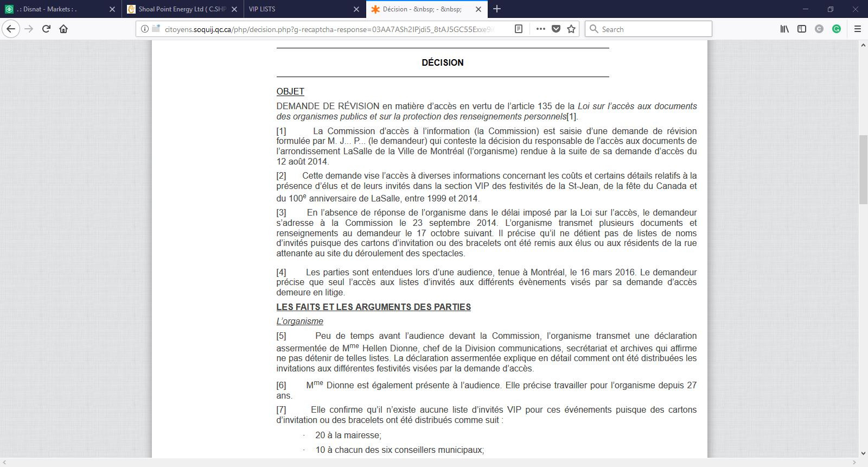Screen dimensions: 868x467
Task: Click the citoyens.soquij.qc.ca address bar
Action: tap(329, 29)
